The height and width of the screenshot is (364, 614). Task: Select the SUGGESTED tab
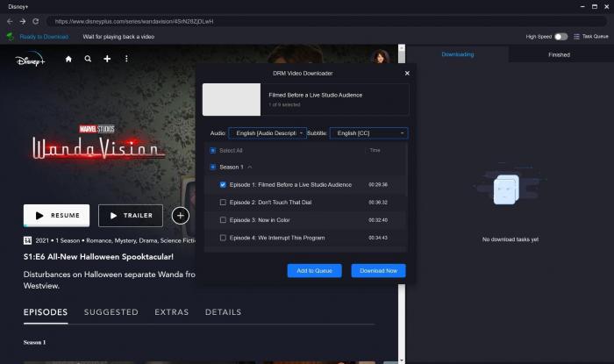point(111,312)
